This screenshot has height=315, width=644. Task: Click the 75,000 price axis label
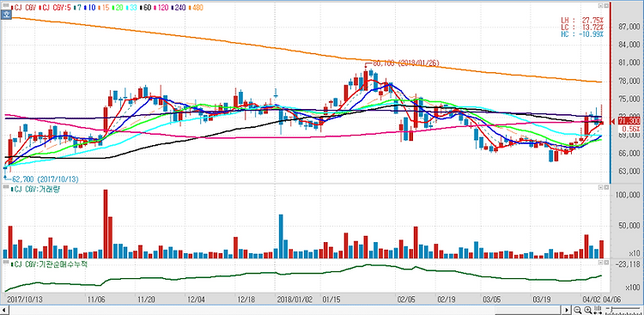(x=629, y=99)
